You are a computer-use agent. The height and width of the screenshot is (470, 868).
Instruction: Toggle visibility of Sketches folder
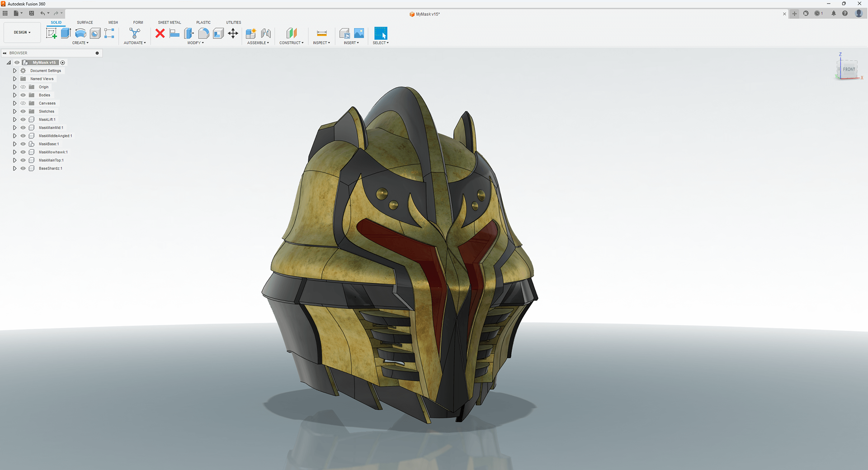point(23,111)
